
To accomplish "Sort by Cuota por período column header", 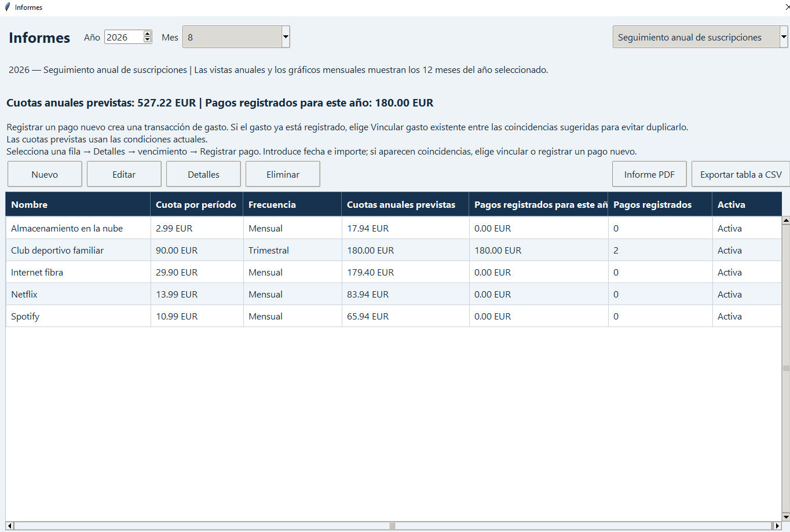I will click(197, 204).
